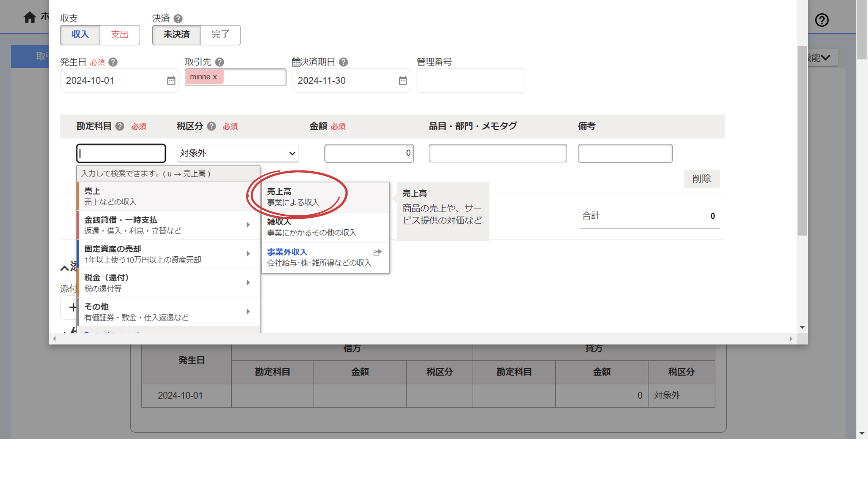Screen dimensions: 868x488
Task: Open calendar picker for 発生日 field
Action: pyautogui.click(x=171, y=81)
